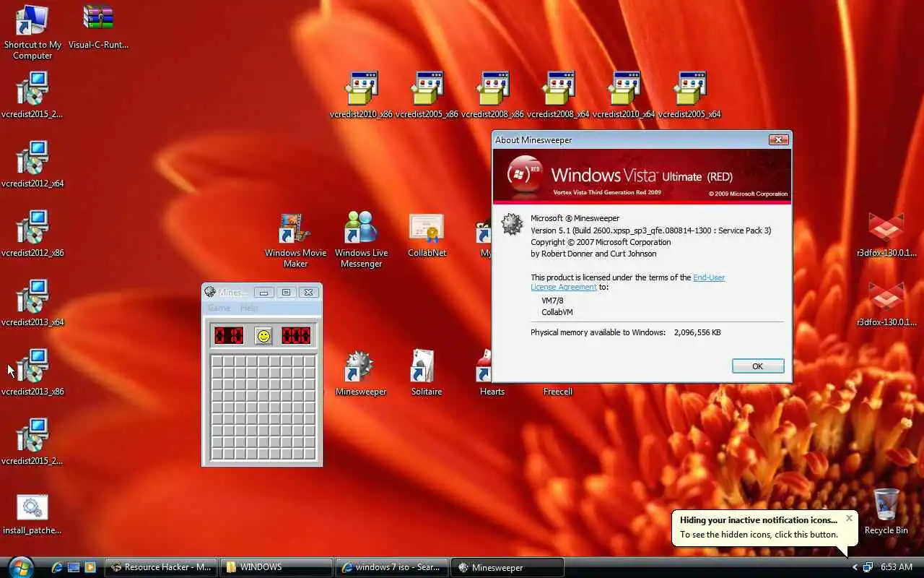Close the About Minesweeper dialog

point(777,139)
